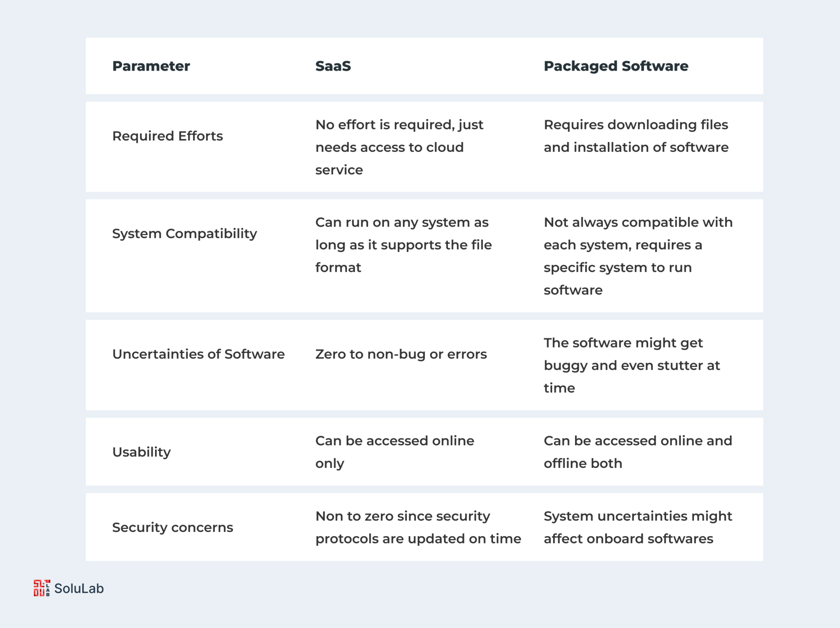Screen dimensions: 840x628
Task: Click 'Not always compatible' cell text
Action: tap(638, 256)
